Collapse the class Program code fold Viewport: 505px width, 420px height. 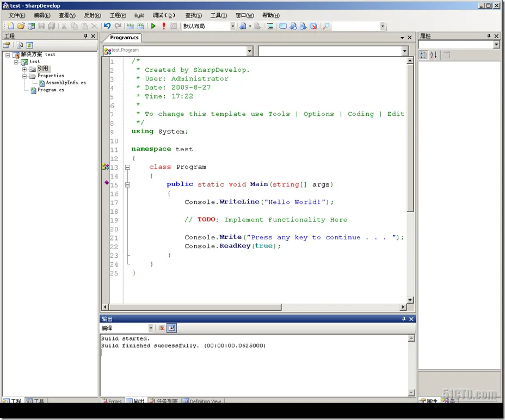coord(127,168)
